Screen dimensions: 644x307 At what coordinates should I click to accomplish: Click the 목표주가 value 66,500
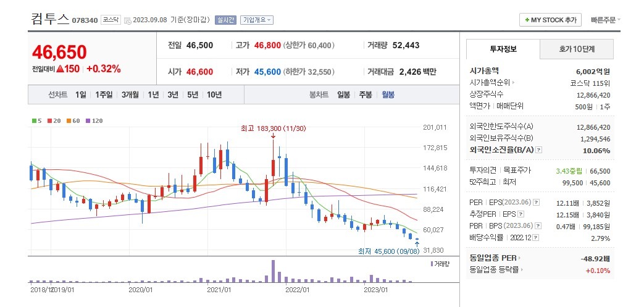click(x=600, y=171)
